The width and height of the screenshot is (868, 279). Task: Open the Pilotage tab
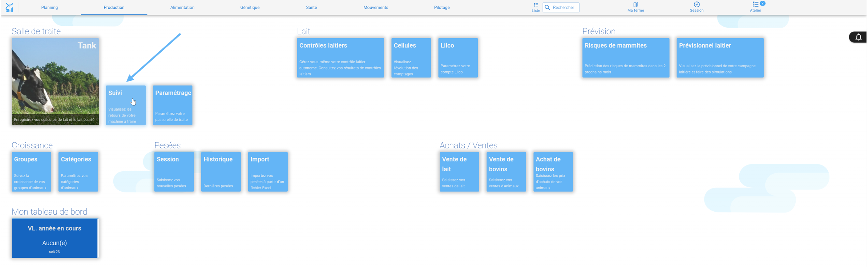[x=442, y=7]
